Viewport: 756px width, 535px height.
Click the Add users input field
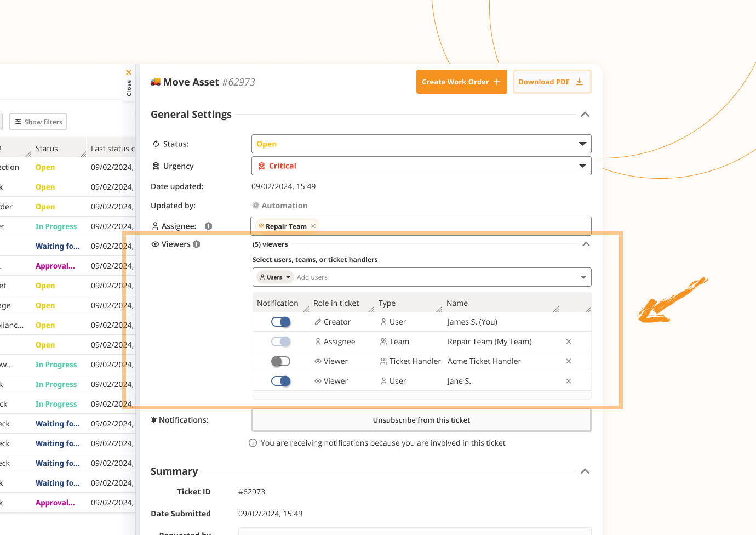(433, 277)
